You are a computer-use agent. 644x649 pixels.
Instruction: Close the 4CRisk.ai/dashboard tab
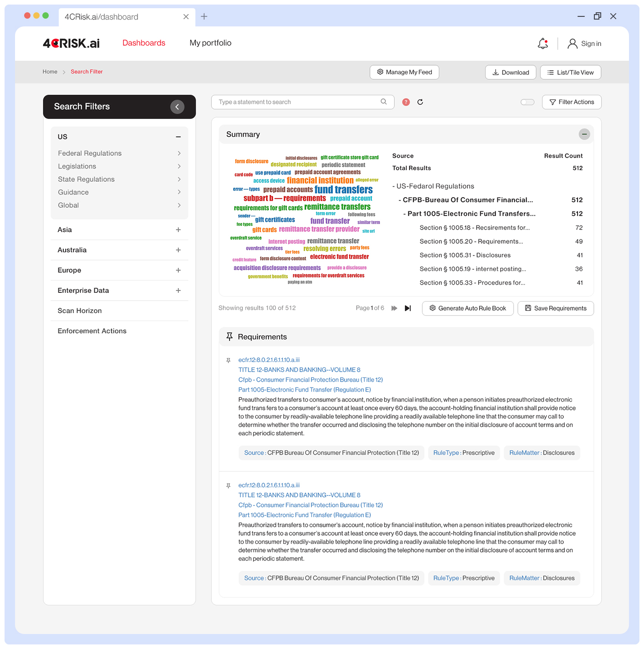[186, 17]
